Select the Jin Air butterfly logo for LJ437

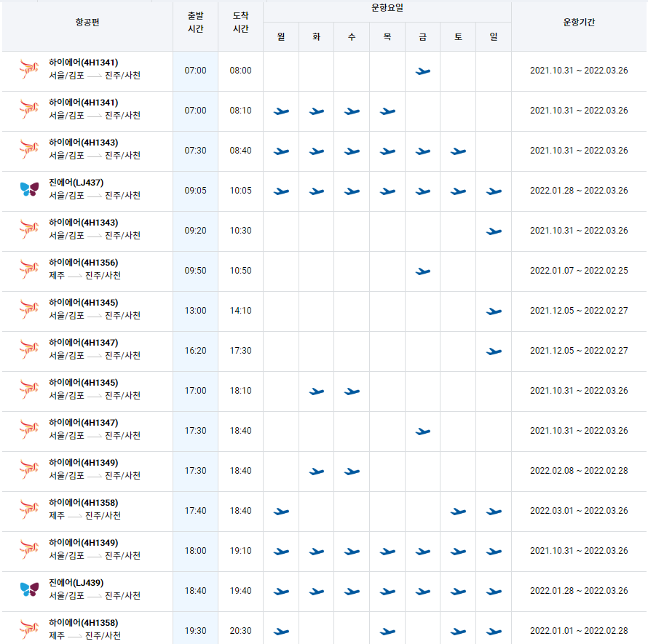[26, 190]
